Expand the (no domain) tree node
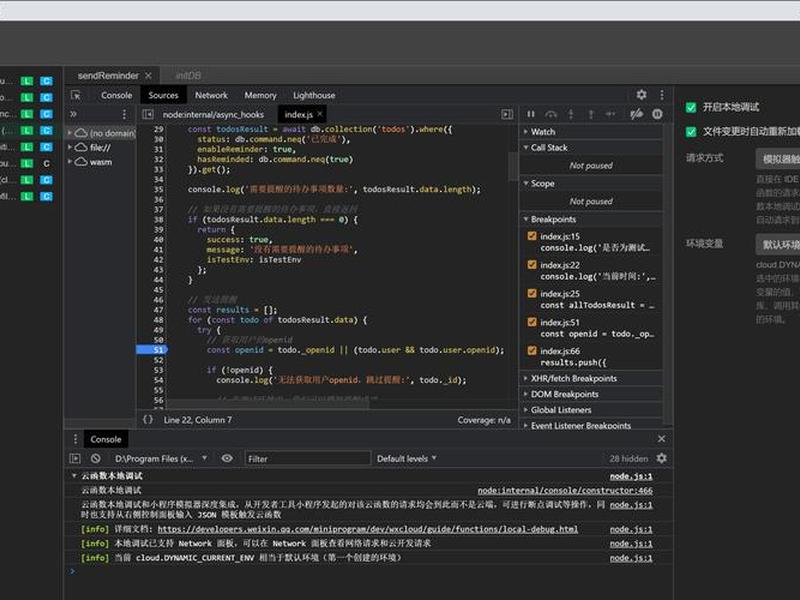This screenshot has height=600, width=800. coord(69,133)
